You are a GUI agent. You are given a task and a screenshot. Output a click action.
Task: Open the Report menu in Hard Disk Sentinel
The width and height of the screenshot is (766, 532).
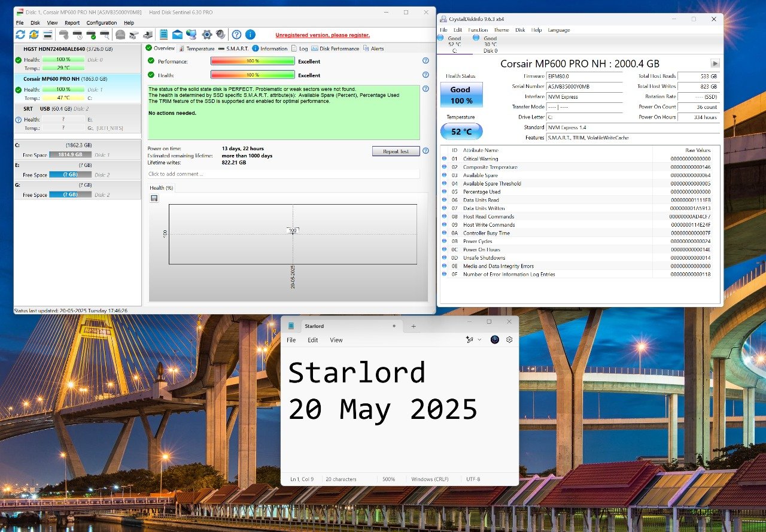(72, 23)
